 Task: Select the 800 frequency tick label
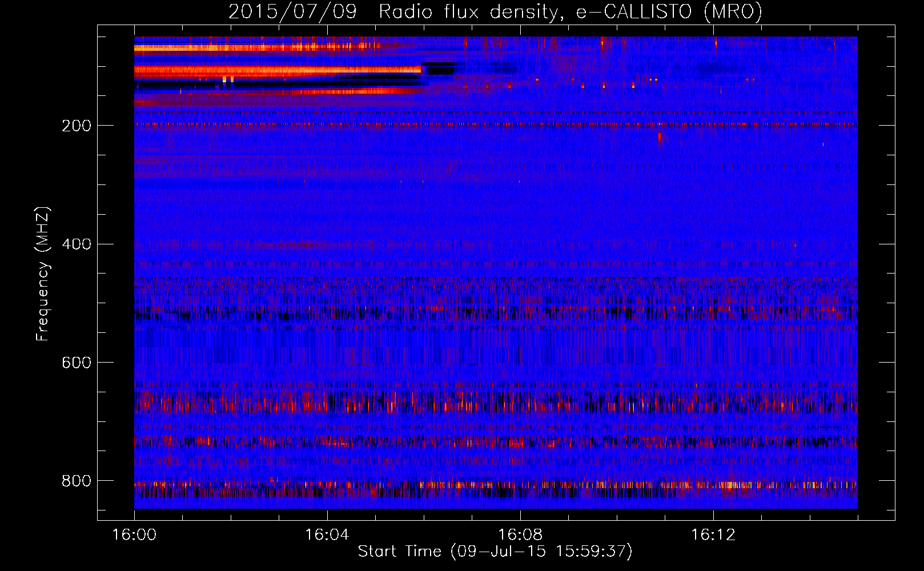click(77, 481)
